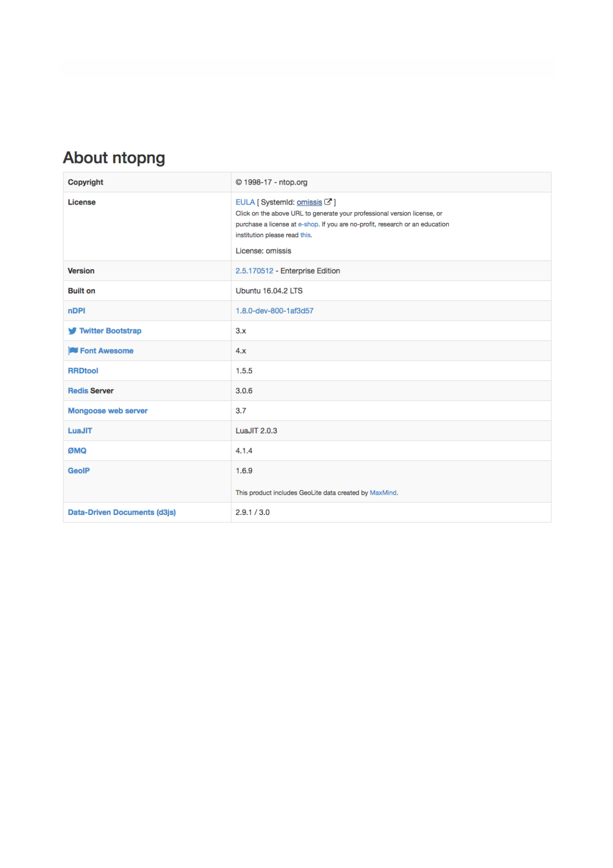613x868 pixels.
Task: Open the LuaJIT link
Action: pos(80,430)
